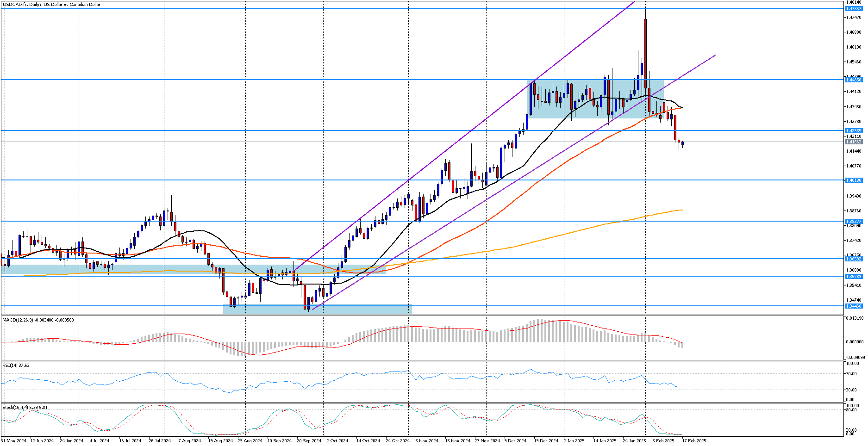
Task: Select the 2 Jan 2025 date marker
Action: coord(574,441)
